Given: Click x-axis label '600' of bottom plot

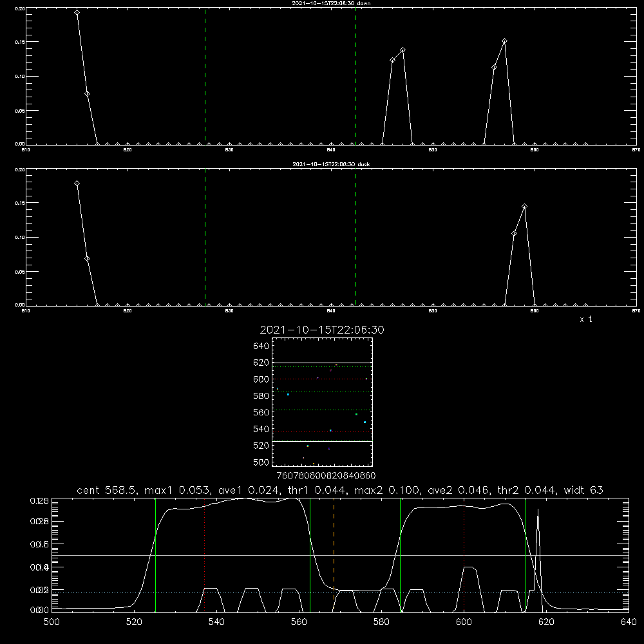Looking at the screenshot, I should [x=464, y=622].
